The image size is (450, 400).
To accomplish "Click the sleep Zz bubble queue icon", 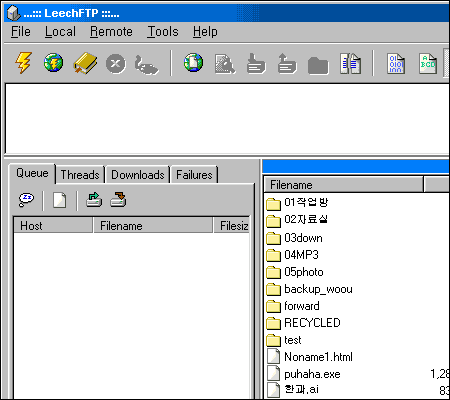I will coord(26,200).
